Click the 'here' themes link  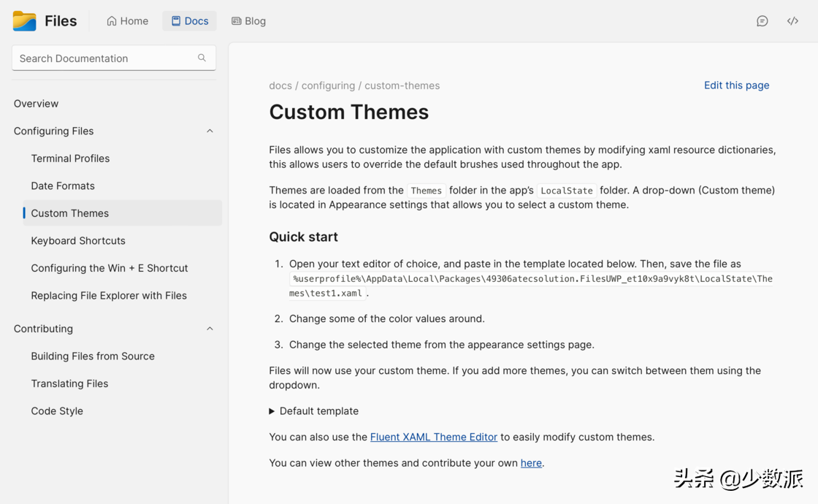point(531,463)
